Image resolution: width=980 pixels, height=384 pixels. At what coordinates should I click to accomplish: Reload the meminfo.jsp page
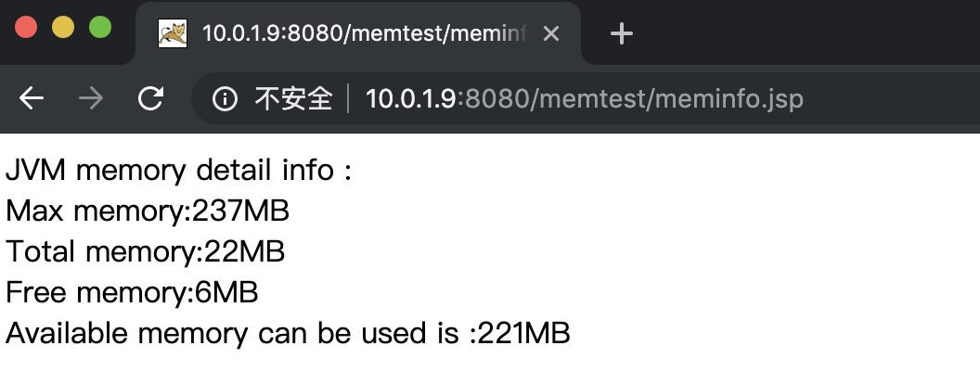pyautogui.click(x=150, y=98)
